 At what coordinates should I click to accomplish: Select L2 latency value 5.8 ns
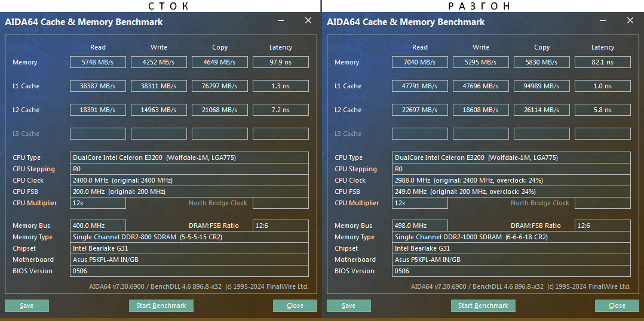603,109
